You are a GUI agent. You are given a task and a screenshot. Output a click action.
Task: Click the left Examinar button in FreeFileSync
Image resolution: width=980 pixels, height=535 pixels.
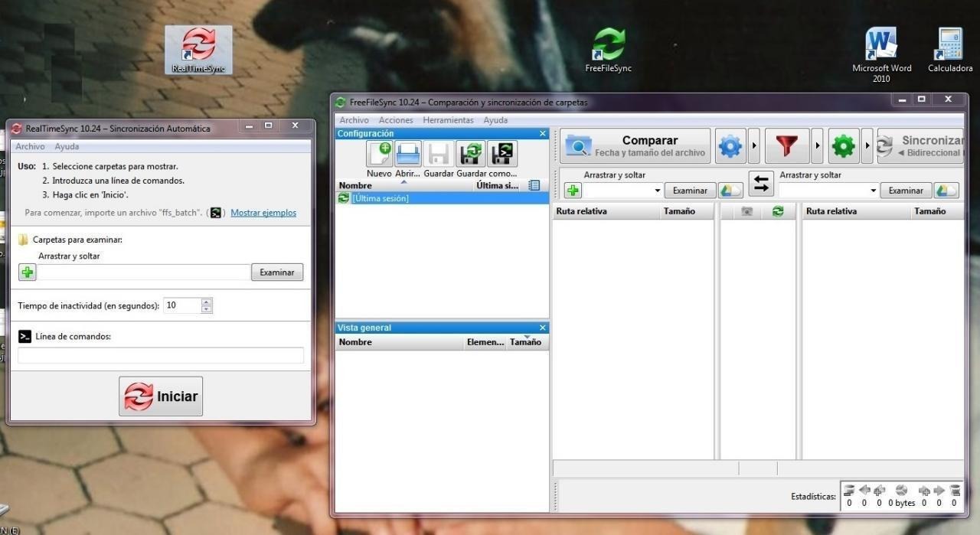690,191
